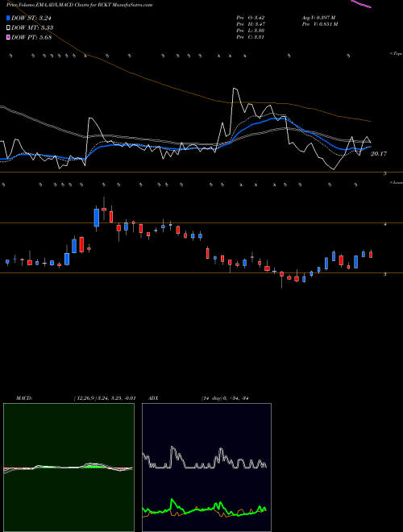Click the price level 4 axis label
Image resolution: width=403 pixels, height=532 pixels.
click(385, 224)
